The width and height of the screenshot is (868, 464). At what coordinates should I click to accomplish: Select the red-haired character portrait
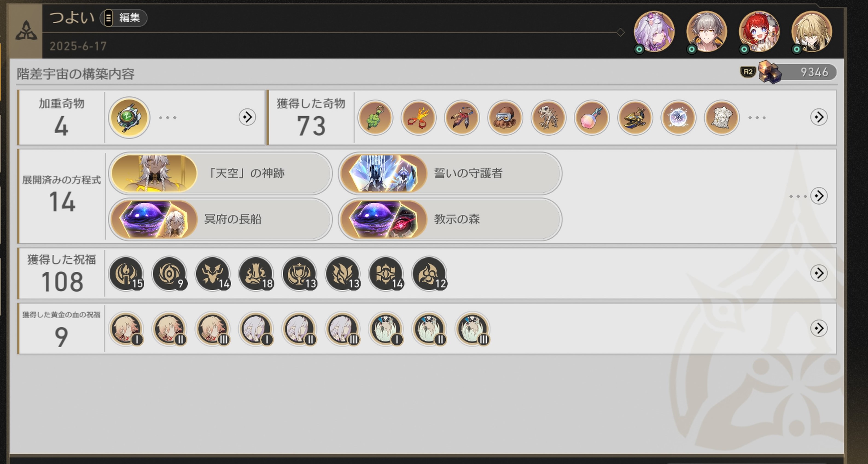coord(759,31)
